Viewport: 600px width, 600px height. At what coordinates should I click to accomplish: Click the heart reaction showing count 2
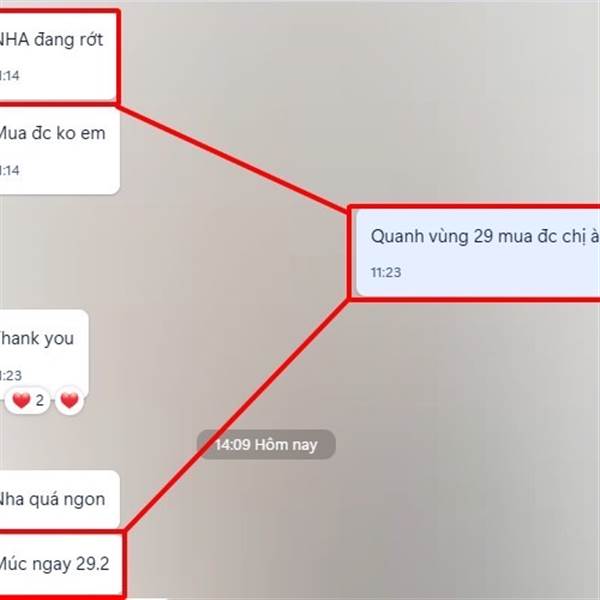point(27,400)
